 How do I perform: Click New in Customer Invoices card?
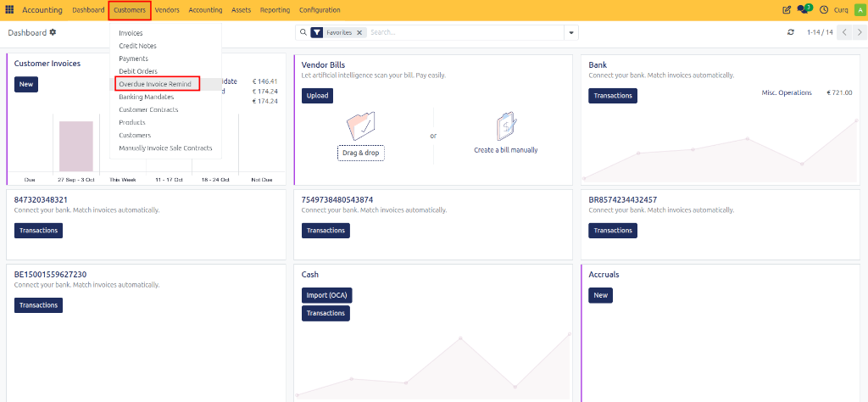[26, 84]
